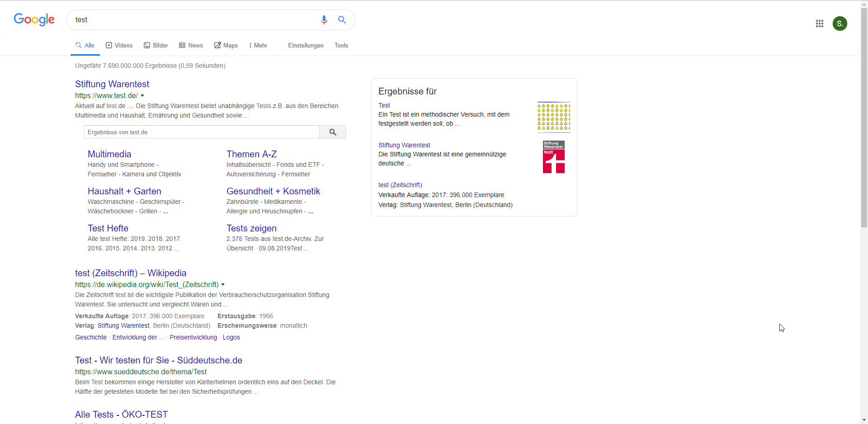Viewport: 868px width, 424px height.
Task: Click Stiftung Warentest link in Verlag row
Action: point(123,325)
